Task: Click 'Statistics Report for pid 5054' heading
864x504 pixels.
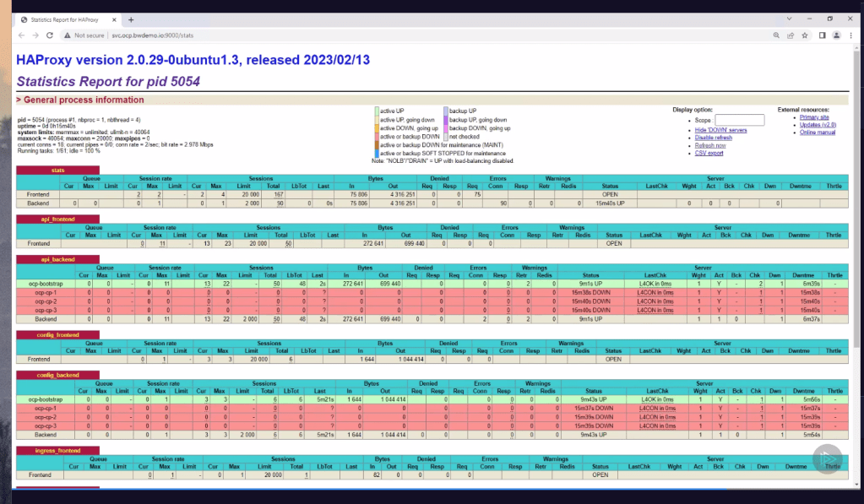Action: click(108, 82)
